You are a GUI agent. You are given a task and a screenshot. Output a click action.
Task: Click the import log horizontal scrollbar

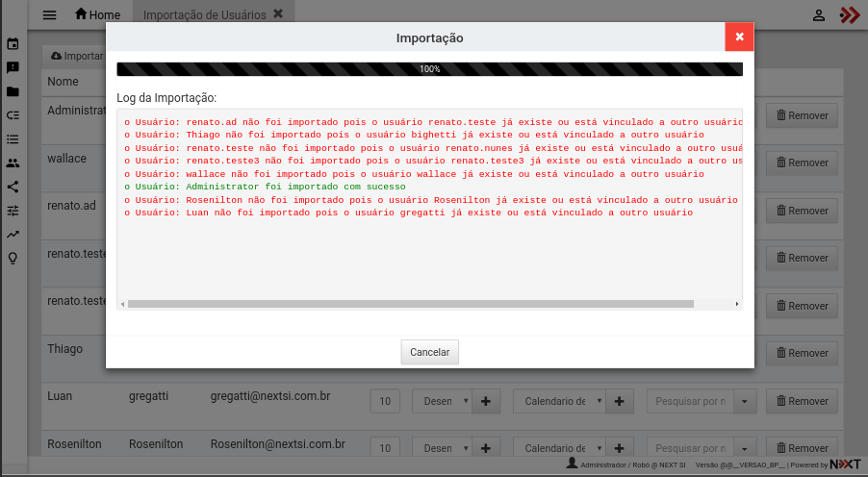tap(410, 303)
